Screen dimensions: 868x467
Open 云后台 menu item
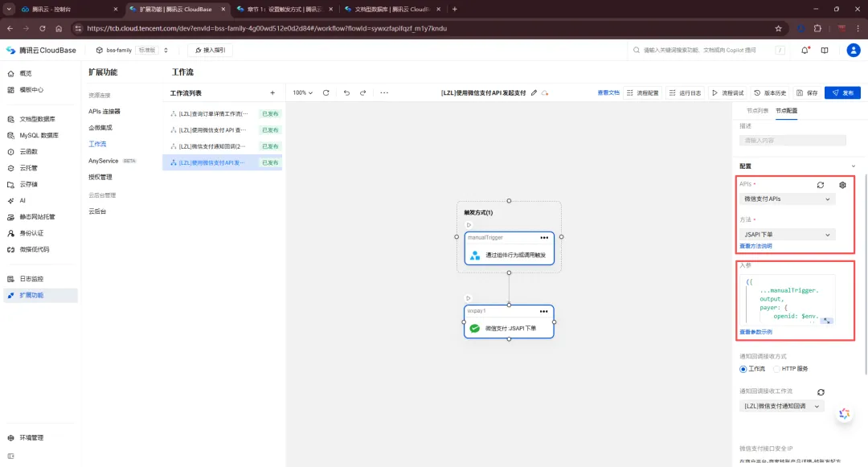pyautogui.click(x=97, y=211)
